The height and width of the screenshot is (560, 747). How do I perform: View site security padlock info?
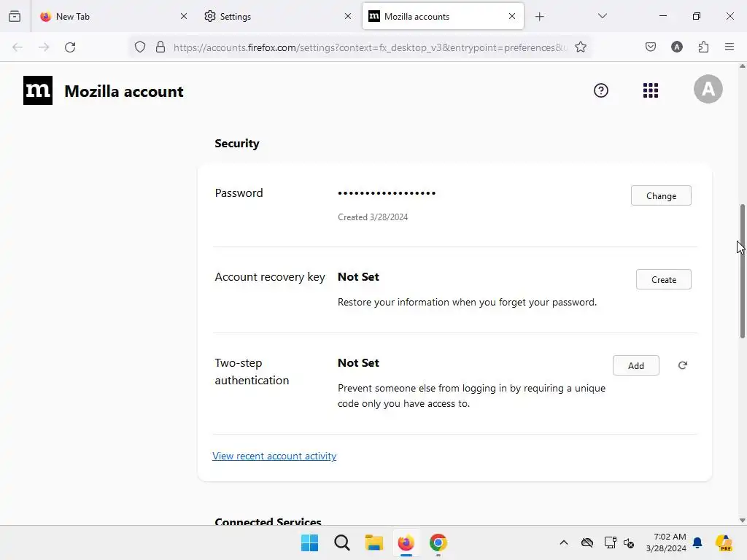(x=160, y=47)
